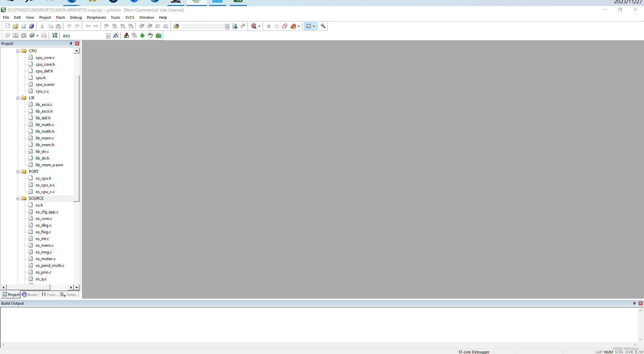Collapse the CPU folder
The width and height of the screenshot is (644, 354).
(18, 51)
